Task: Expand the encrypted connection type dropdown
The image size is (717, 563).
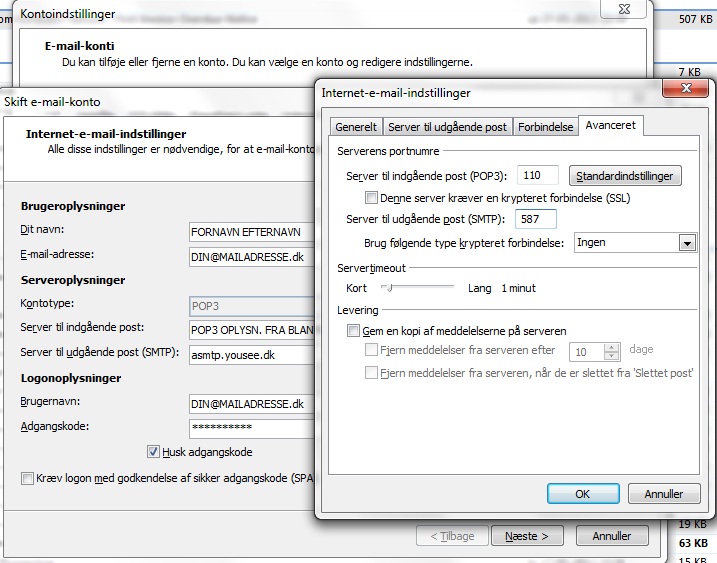Action: [x=686, y=242]
